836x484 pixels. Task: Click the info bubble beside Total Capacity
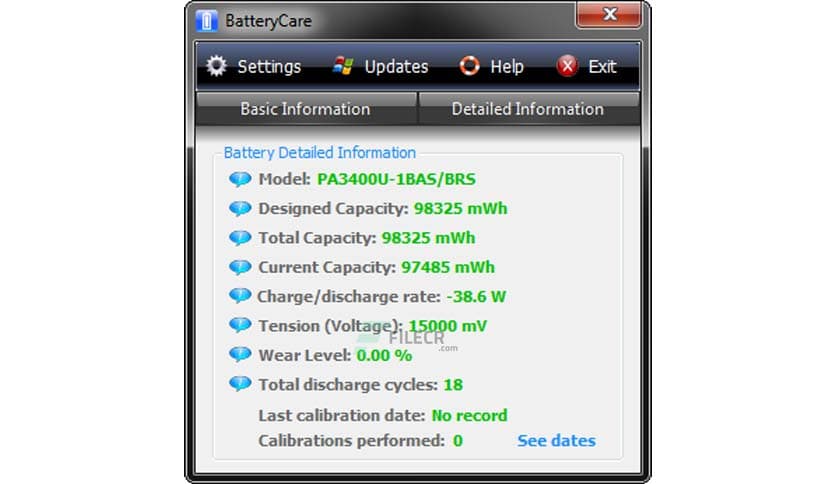(240, 238)
